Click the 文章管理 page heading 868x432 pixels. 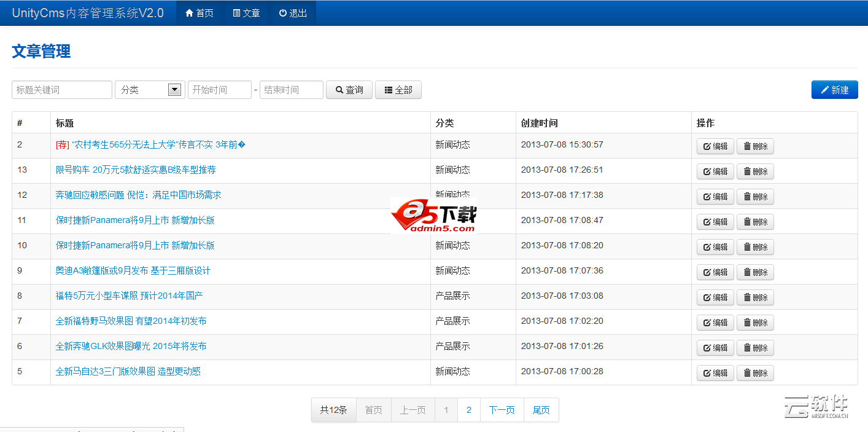[x=41, y=52]
